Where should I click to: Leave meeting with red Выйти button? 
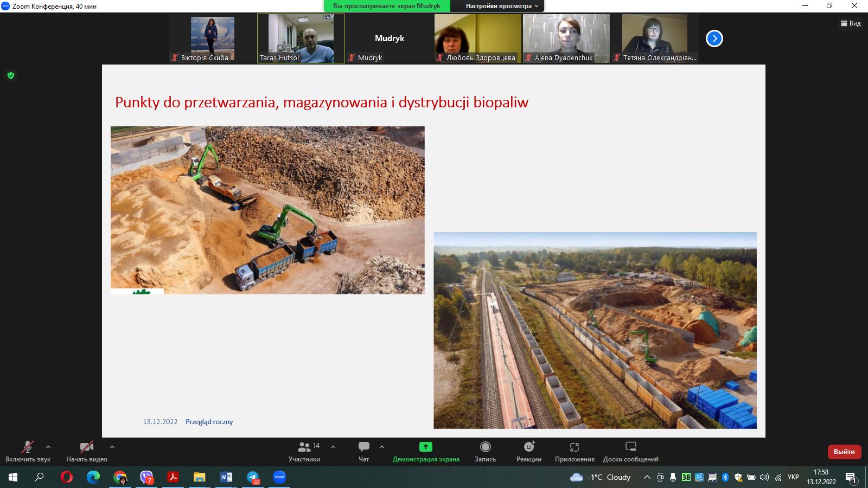[844, 452]
